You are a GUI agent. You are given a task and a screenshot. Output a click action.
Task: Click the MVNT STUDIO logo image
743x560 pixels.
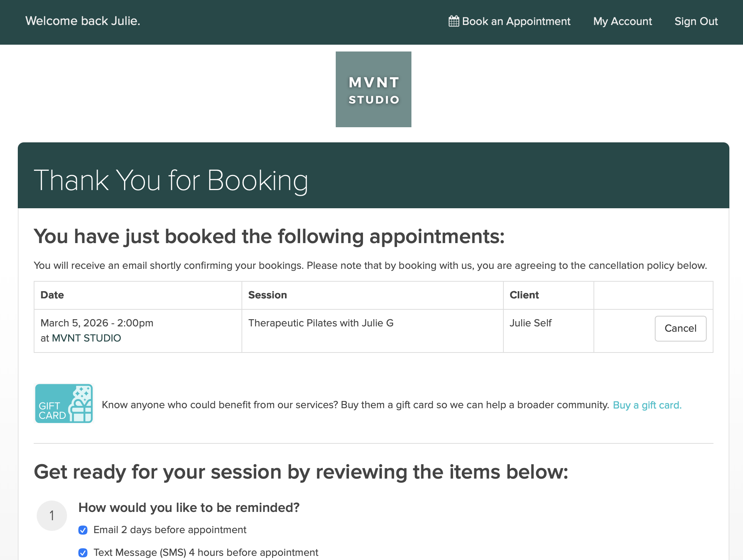[373, 89]
